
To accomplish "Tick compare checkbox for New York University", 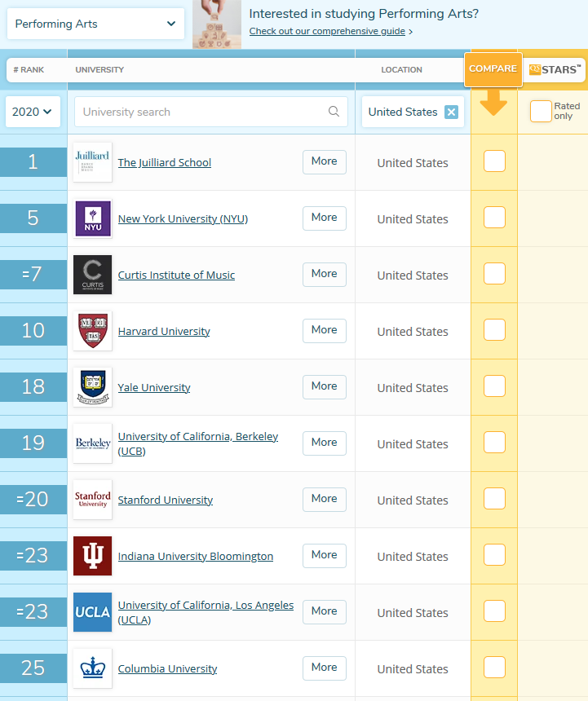I will tap(494, 218).
